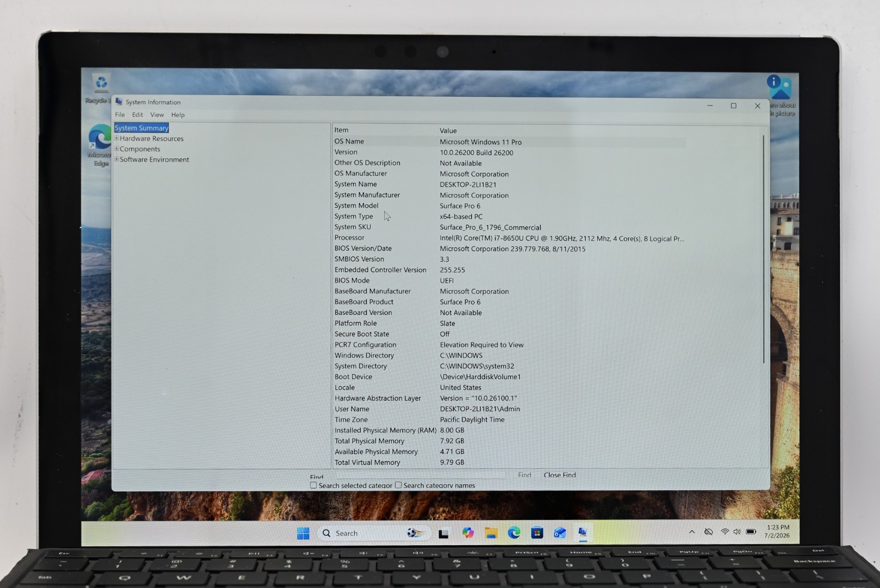
Task: Expand the Hardware Resources node
Action: [117, 138]
